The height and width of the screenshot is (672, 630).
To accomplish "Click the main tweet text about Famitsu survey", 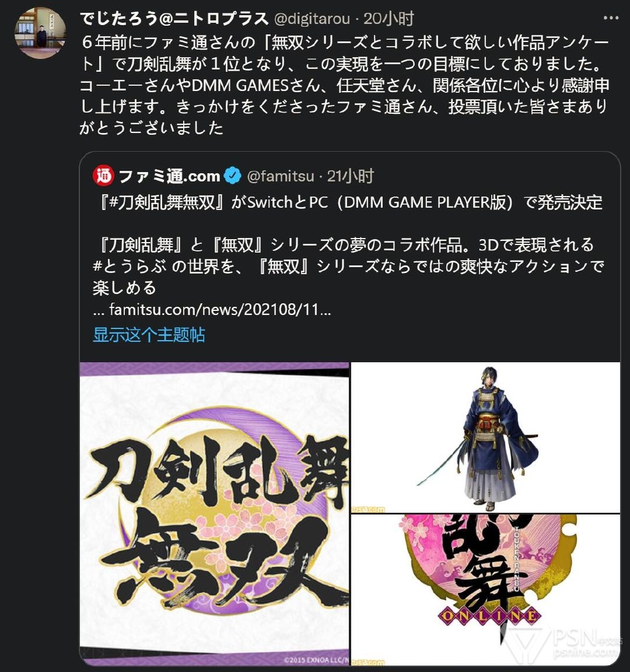I will coord(345,85).
